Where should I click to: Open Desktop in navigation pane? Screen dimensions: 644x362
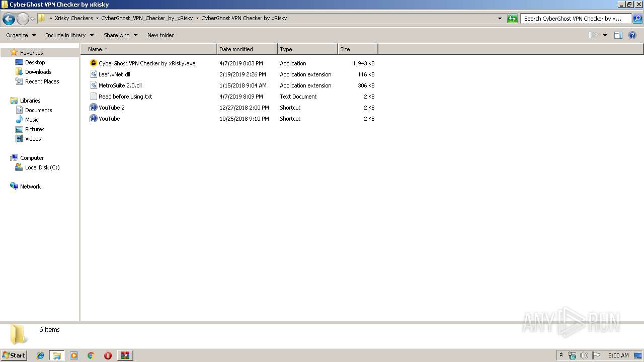35,62
